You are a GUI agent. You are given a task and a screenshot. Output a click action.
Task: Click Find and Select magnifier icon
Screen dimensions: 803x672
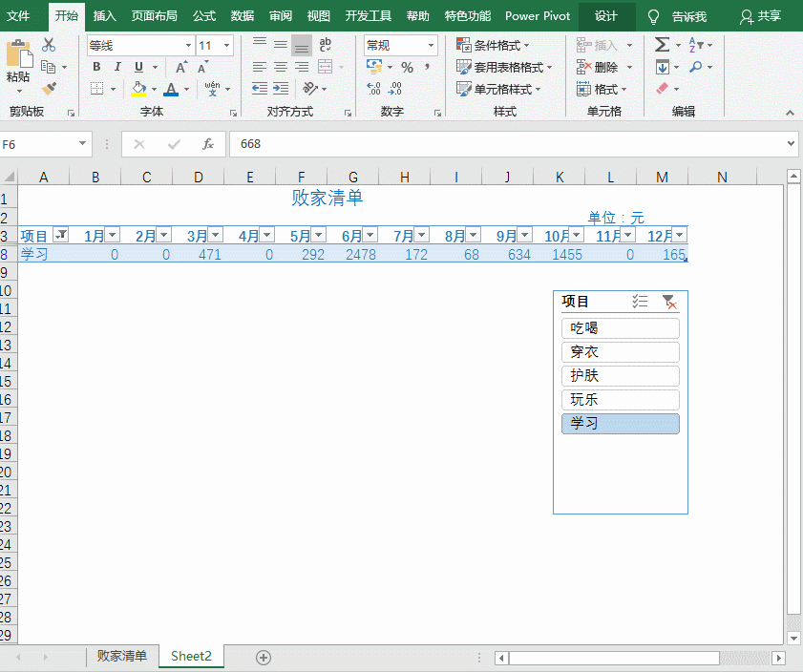coord(696,67)
